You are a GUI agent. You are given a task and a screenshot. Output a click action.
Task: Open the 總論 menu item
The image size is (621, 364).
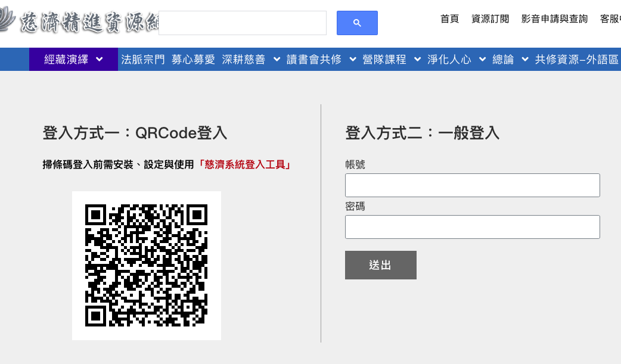click(x=503, y=60)
